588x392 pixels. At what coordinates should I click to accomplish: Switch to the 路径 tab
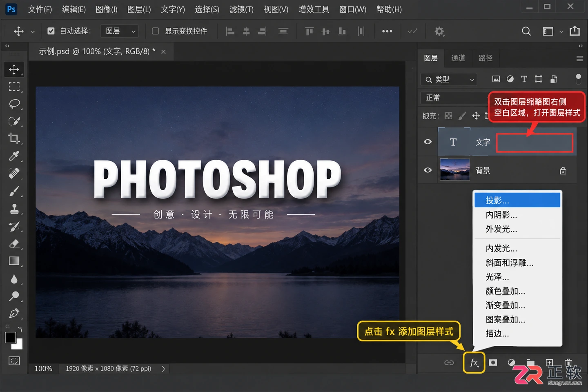tap(486, 58)
